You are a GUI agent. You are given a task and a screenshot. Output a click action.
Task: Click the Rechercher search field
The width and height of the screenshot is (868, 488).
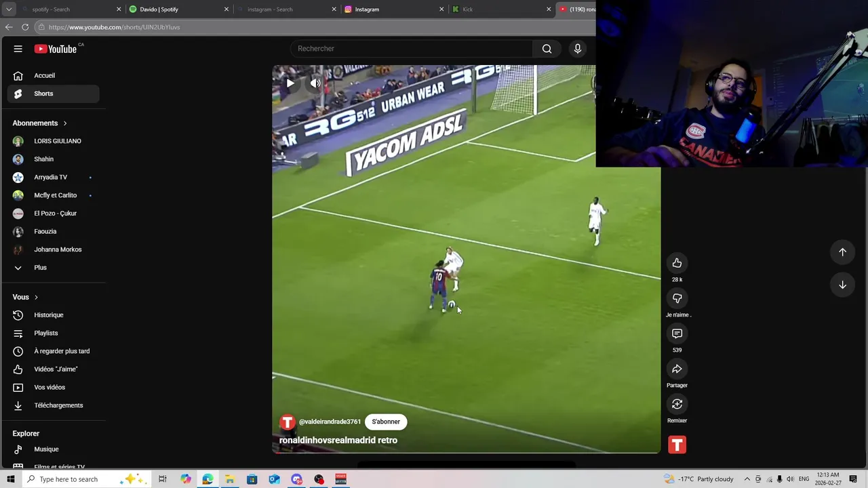point(412,49)
